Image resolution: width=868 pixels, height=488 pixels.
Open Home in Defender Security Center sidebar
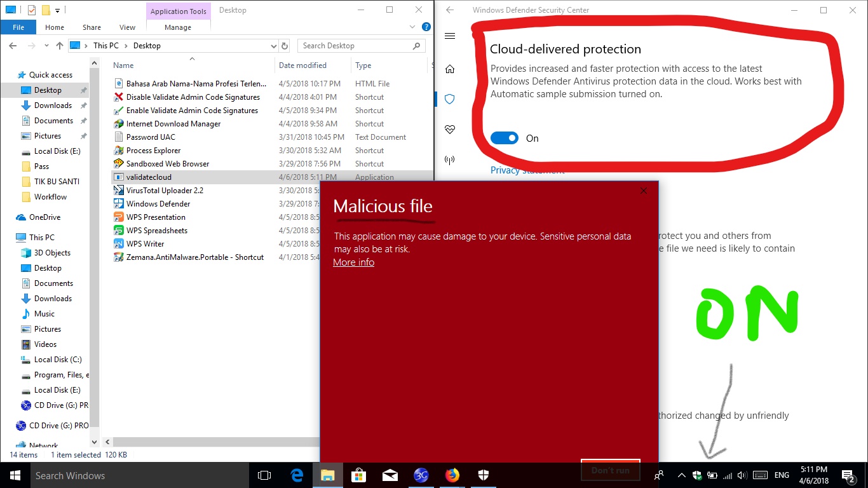tap(450, 69)
